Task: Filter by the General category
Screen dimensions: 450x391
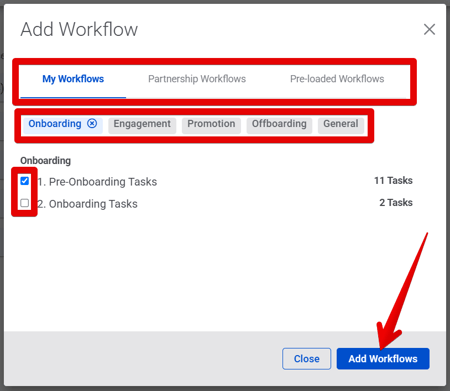Action: pyautogui.click(x=341, y=124)
